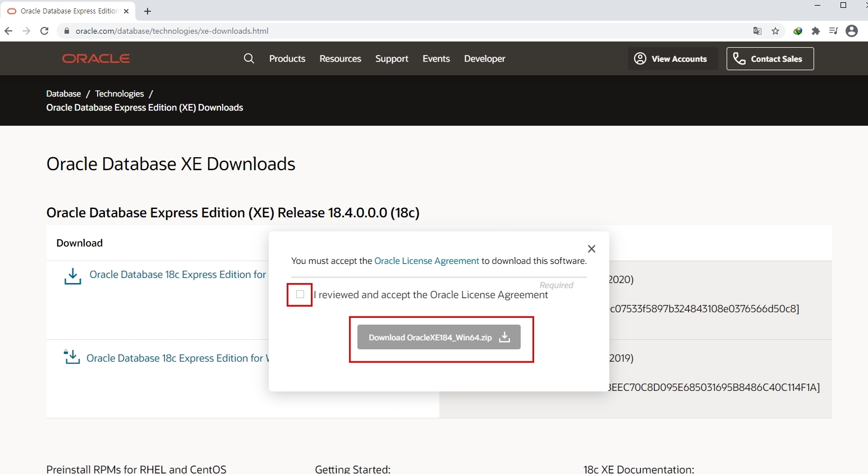Click the Required label in dialog
This screenshot has height=474, width=868.
point(556,285)
